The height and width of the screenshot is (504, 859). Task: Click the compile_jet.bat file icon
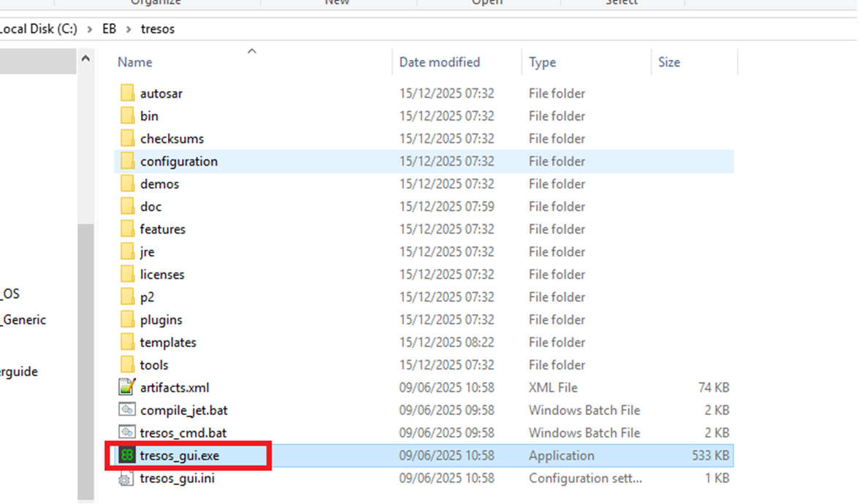pos(127,411)
